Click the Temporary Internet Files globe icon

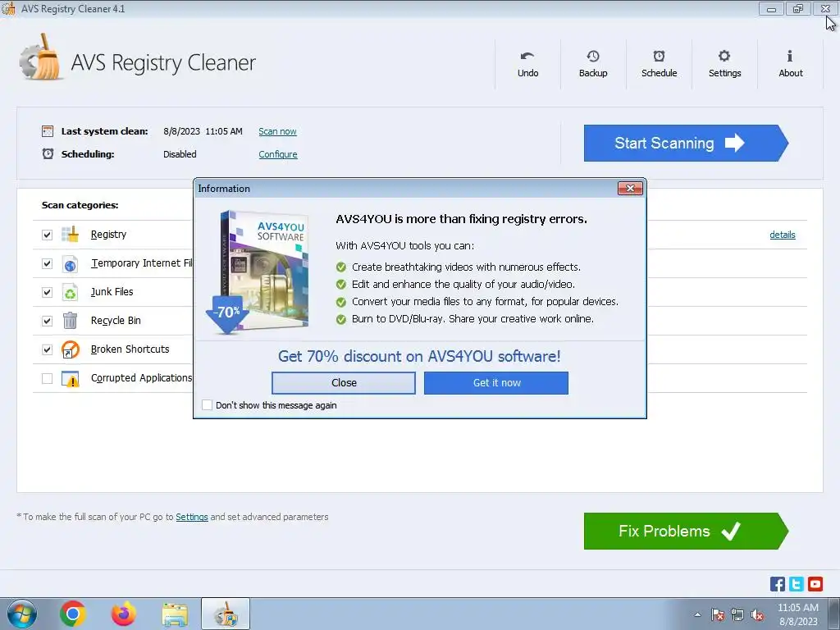[71, 263]
